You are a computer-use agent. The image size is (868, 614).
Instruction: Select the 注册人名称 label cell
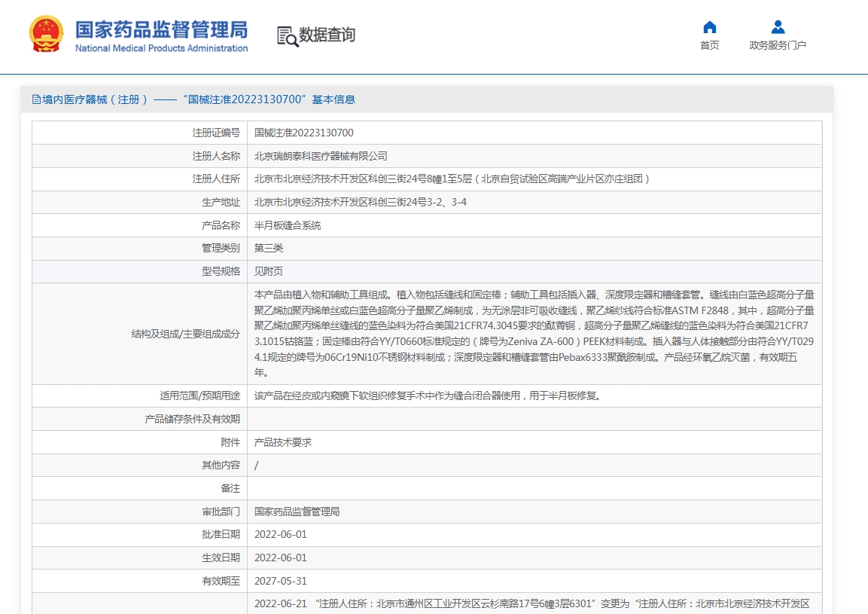tap(139, 156)
